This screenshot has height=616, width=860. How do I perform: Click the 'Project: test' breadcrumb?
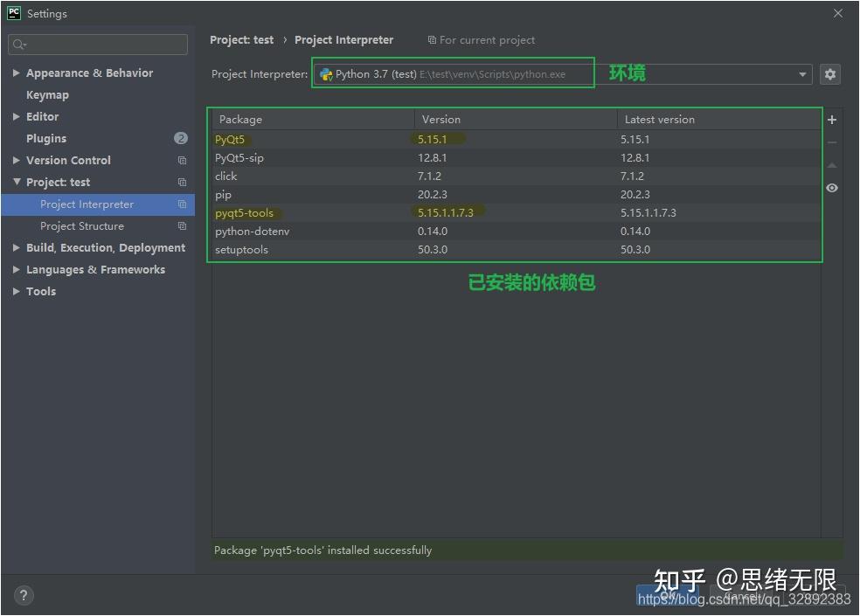tap(242, 40)
